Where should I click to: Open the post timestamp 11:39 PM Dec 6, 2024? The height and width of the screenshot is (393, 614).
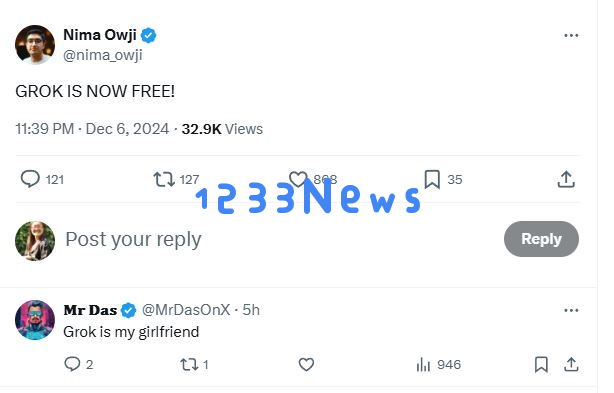click(92, 129)
